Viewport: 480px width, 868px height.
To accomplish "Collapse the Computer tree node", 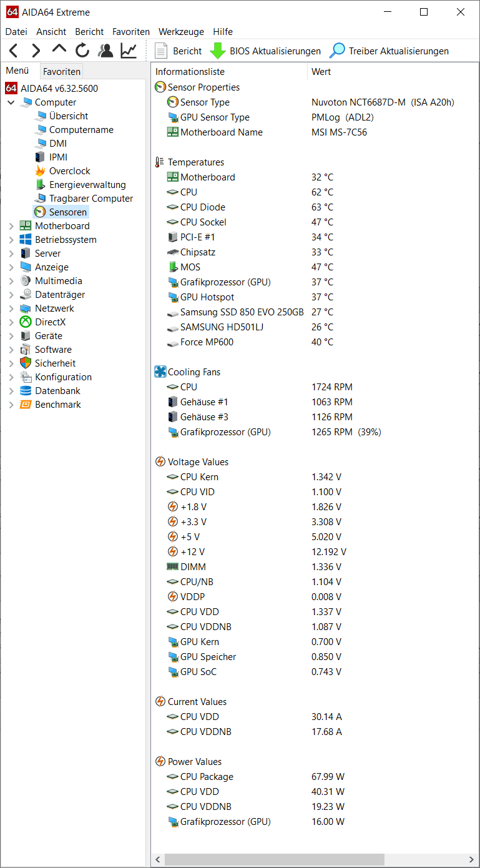I will (x=11, y=102).
